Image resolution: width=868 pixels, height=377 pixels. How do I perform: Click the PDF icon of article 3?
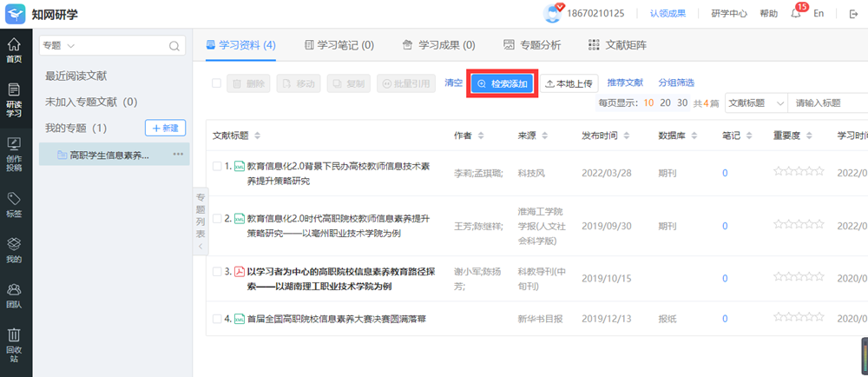pos(240,272)
